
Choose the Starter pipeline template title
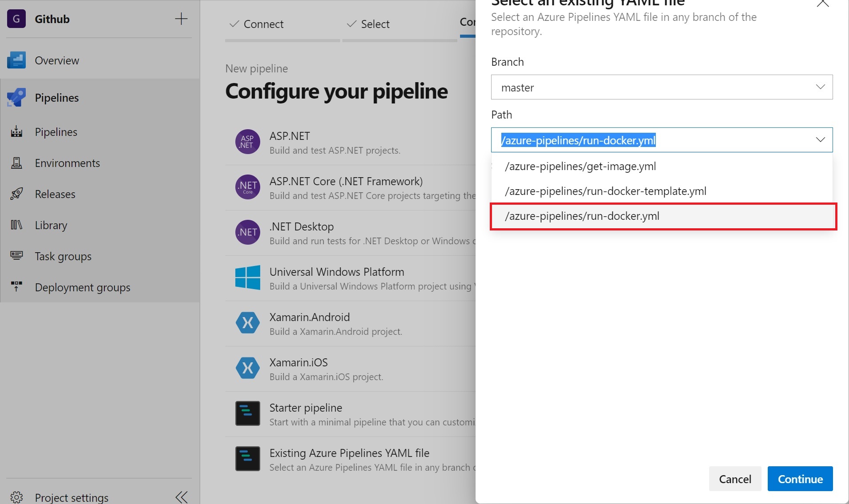[x=305, y=408]
